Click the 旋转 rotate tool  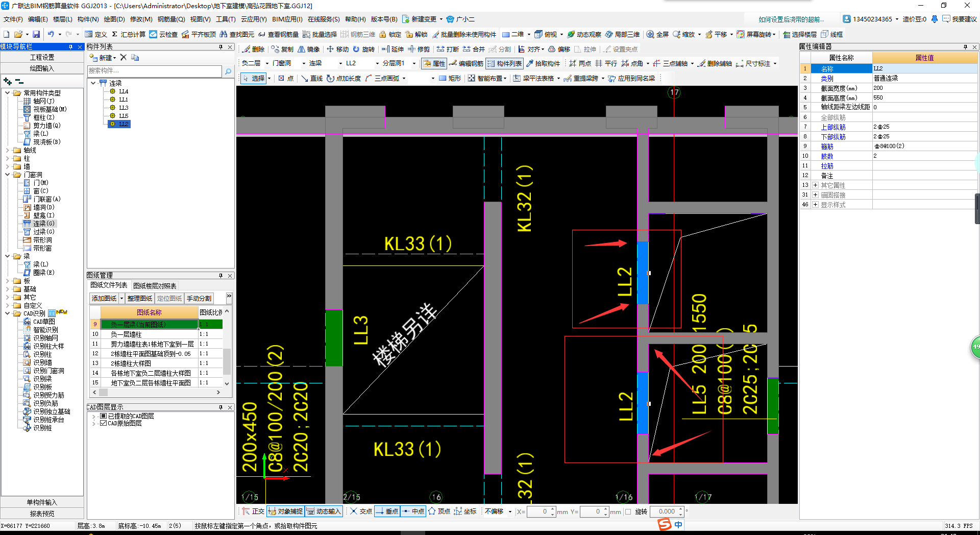tap(363, 49)
